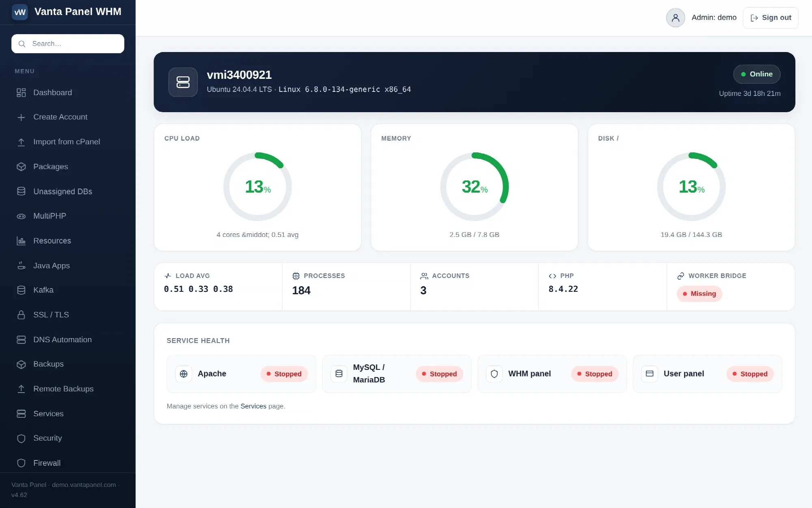This screenshot has width=812, height=508.
Task: Click the Create Account plus icon
Action: tap(21, 117)
